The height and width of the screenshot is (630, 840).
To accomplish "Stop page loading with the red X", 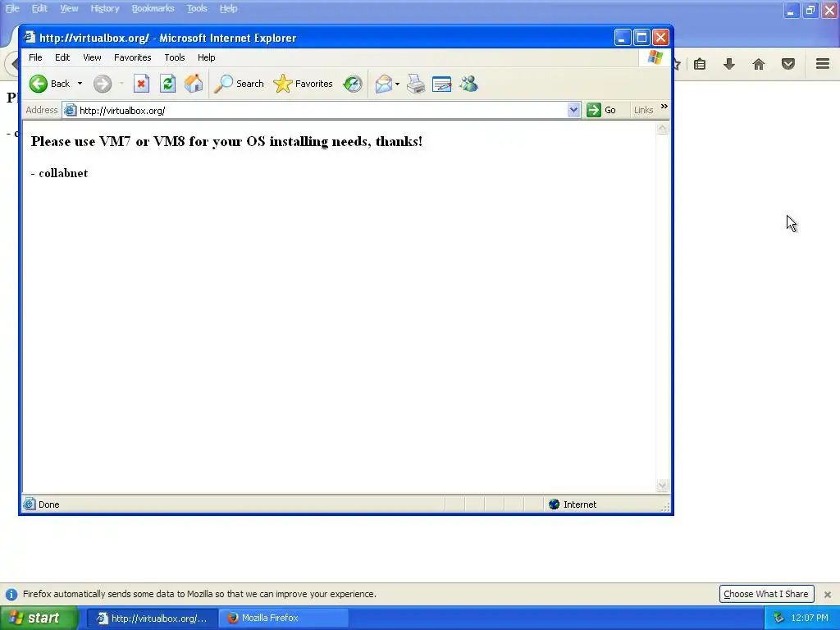I will click(x=141, y=84).
